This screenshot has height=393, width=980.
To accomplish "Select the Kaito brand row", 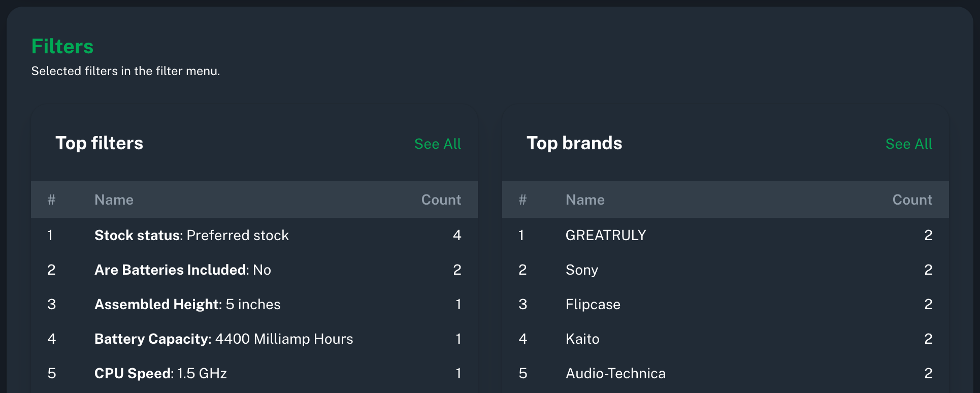I will point(582,339).
